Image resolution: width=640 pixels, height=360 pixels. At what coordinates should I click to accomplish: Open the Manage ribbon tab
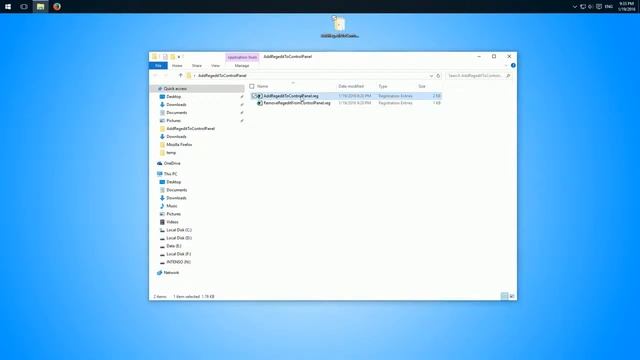[x=242, y=66]
